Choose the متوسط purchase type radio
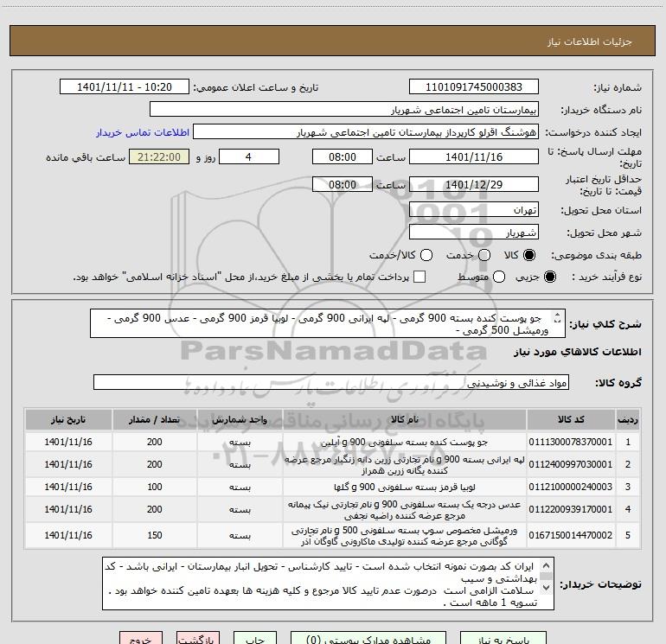The image size is (666, 644). coord(499,277)
